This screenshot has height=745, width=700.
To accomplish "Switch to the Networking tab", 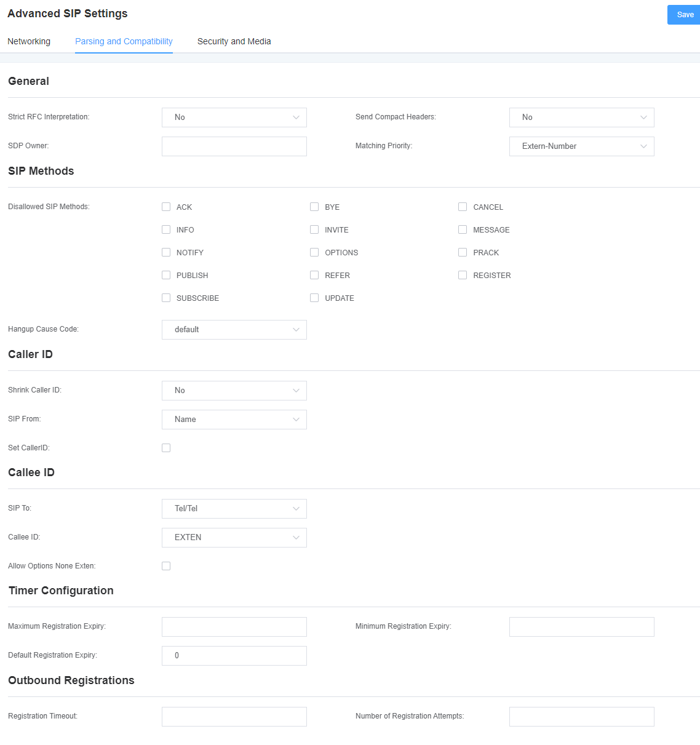I will tap(29, 41).
